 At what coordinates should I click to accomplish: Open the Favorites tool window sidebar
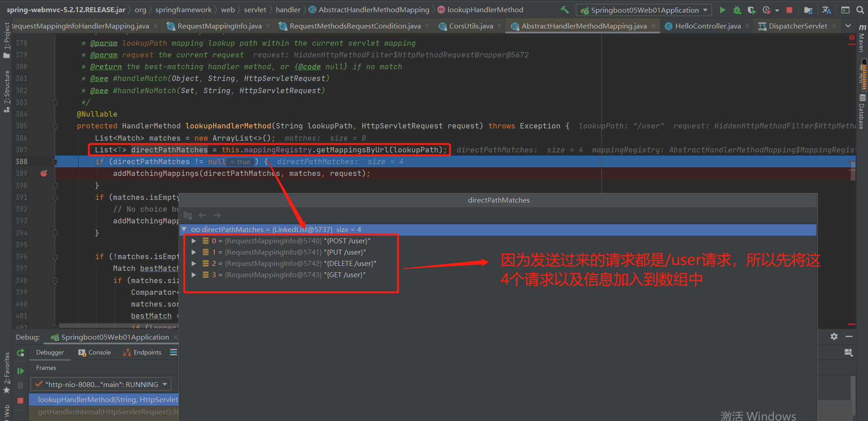pyautogui.click(x=6, y=372)
